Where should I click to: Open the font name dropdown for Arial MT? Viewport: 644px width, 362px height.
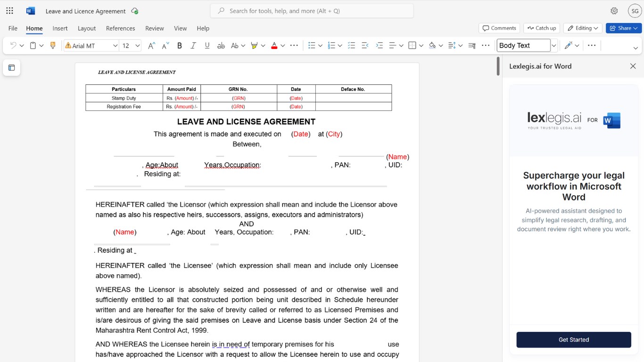point(115,46)
